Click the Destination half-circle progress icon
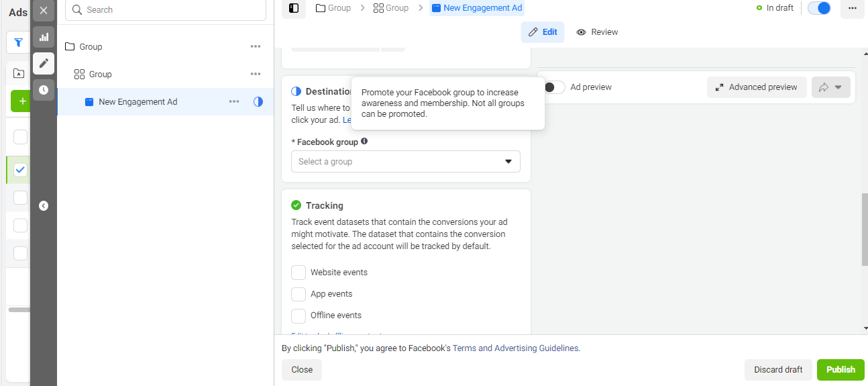 [x=296, y=91]
